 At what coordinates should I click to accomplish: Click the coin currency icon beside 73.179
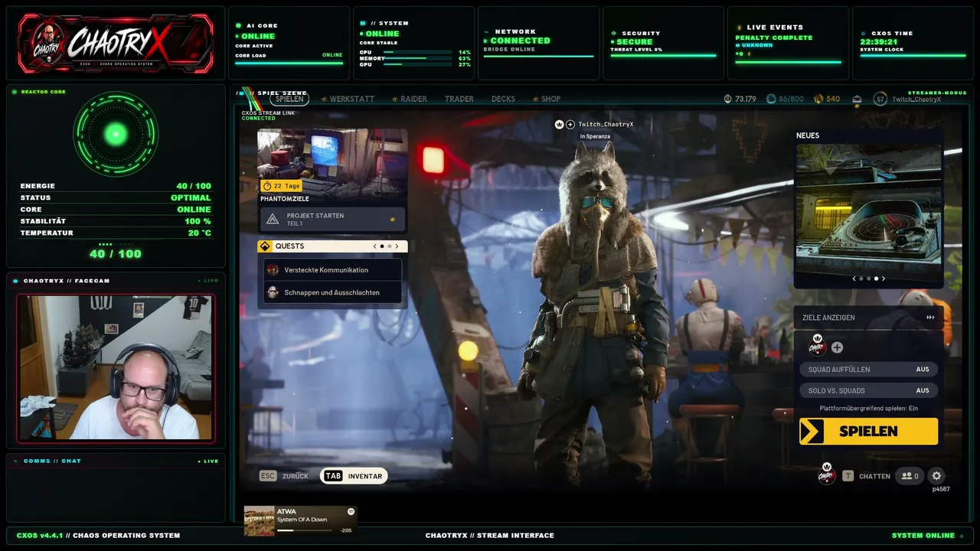pyautogui.click(x=727, y=99)
